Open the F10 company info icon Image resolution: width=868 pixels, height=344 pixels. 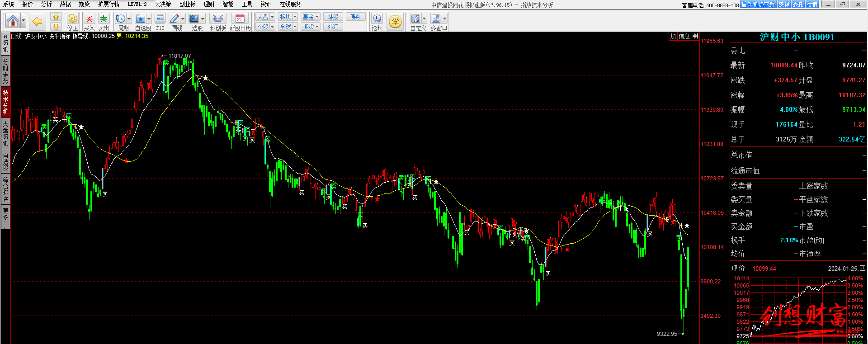coord(160,19)
